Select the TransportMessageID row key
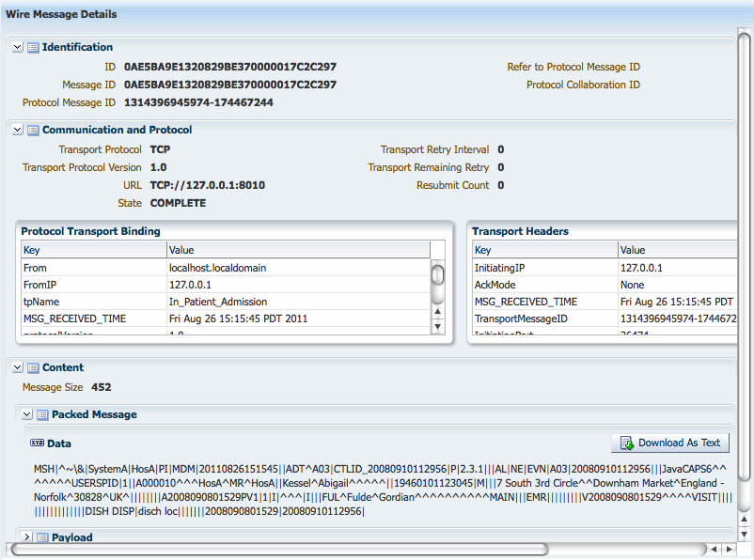Viewport: 754px width, 560px height. [545, 319]
